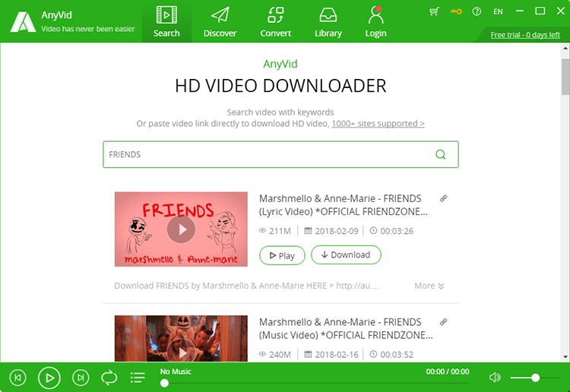Click the vertical scrollbar thumb
This screenshot has width=570, height=392.
coord(565,77)
